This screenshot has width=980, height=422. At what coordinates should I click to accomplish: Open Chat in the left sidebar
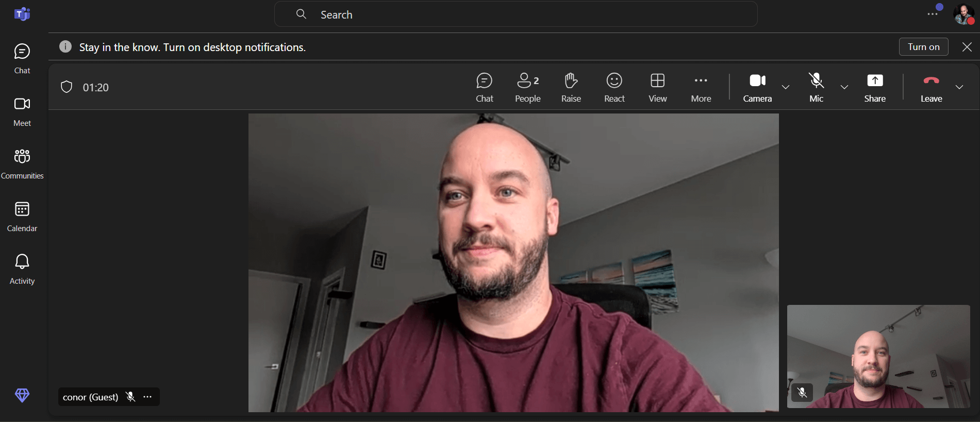point(22,59)
